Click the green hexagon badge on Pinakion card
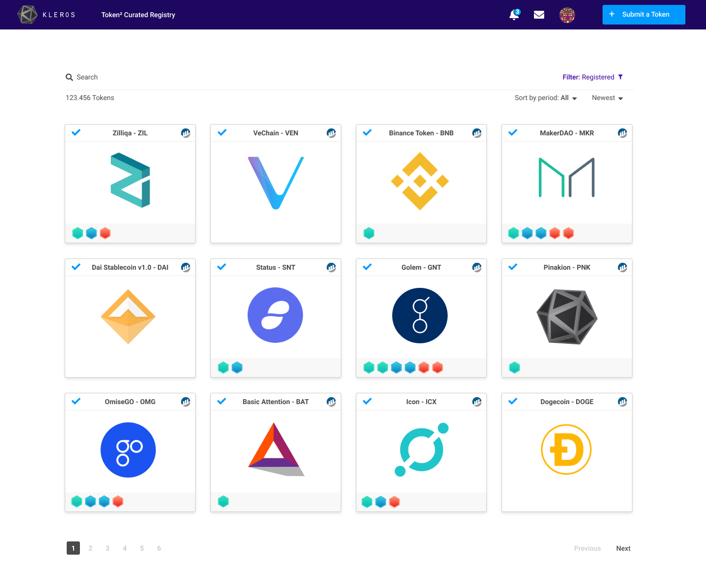Viewport: 706px width, 588px height. [x=515, y=367]
